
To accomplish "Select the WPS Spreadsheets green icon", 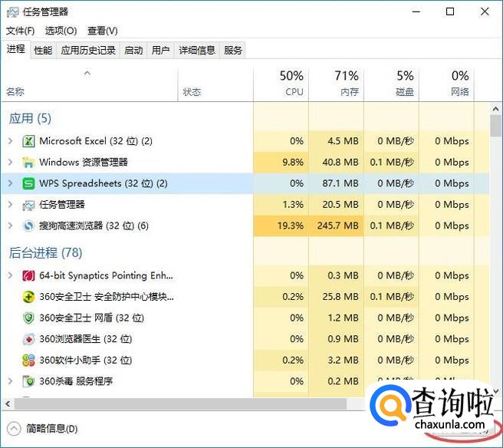I will (x=28, y=184).
